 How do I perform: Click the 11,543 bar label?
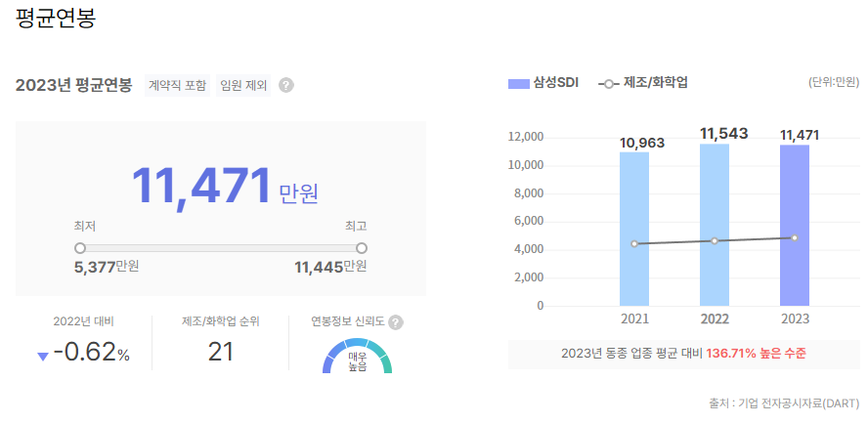[724, 134]
